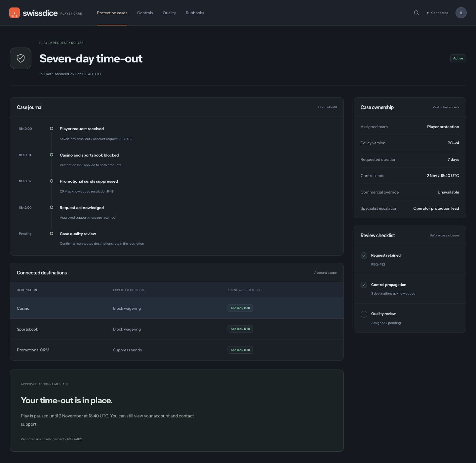Open the Runbooks tab
Viewport: 476px width, 463px height.
pyautogui.click(x=195, y=13)
